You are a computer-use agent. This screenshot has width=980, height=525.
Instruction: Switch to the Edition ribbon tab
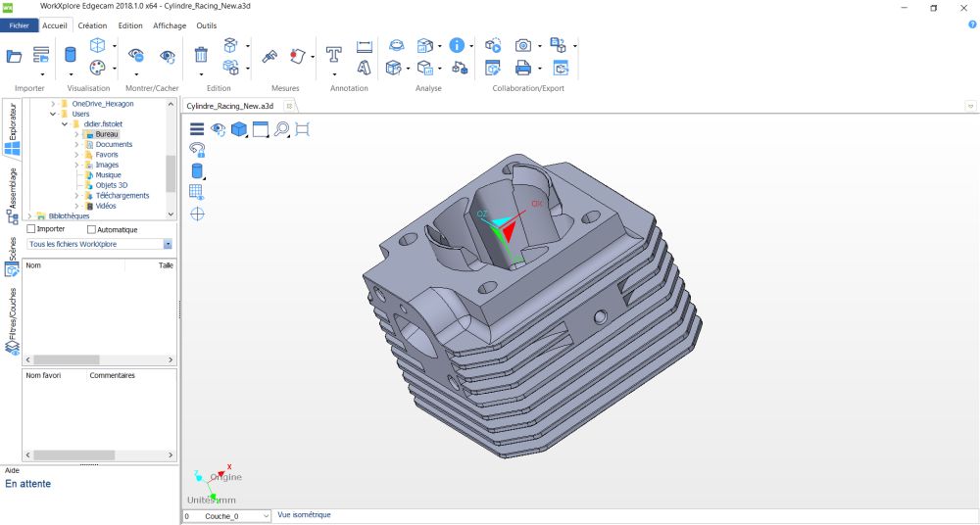130,25
